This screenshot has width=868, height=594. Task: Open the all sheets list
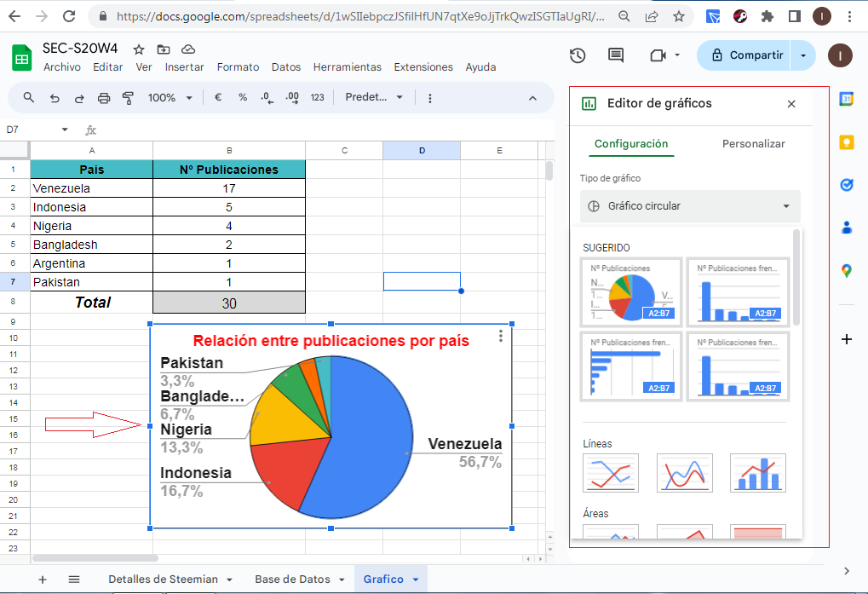73,580
